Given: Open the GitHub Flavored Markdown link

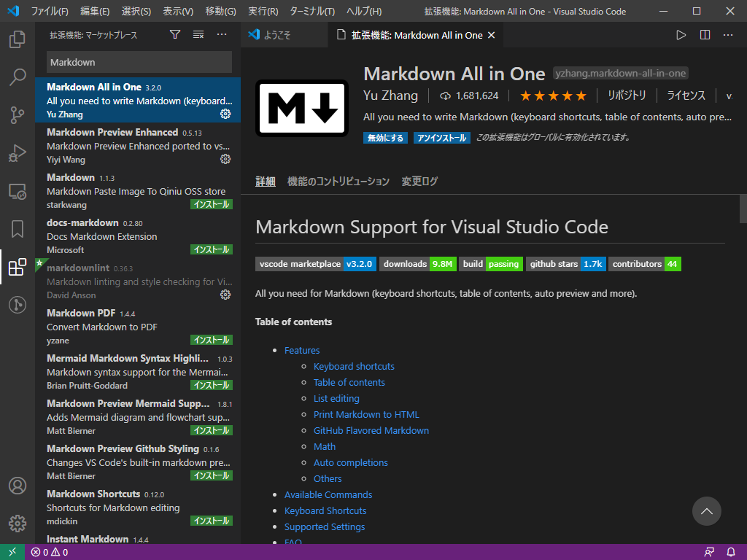Looking at the screenshot, I should [371, 431].
